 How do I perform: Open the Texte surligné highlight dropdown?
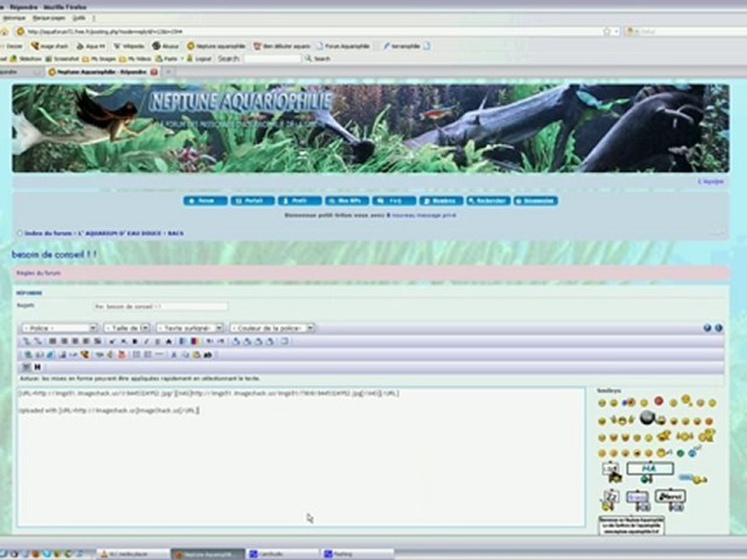[190, 328]
